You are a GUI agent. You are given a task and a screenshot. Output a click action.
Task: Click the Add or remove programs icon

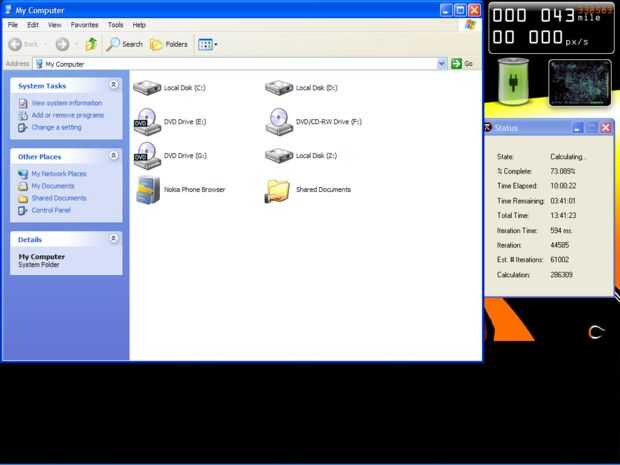coord(23,115)
